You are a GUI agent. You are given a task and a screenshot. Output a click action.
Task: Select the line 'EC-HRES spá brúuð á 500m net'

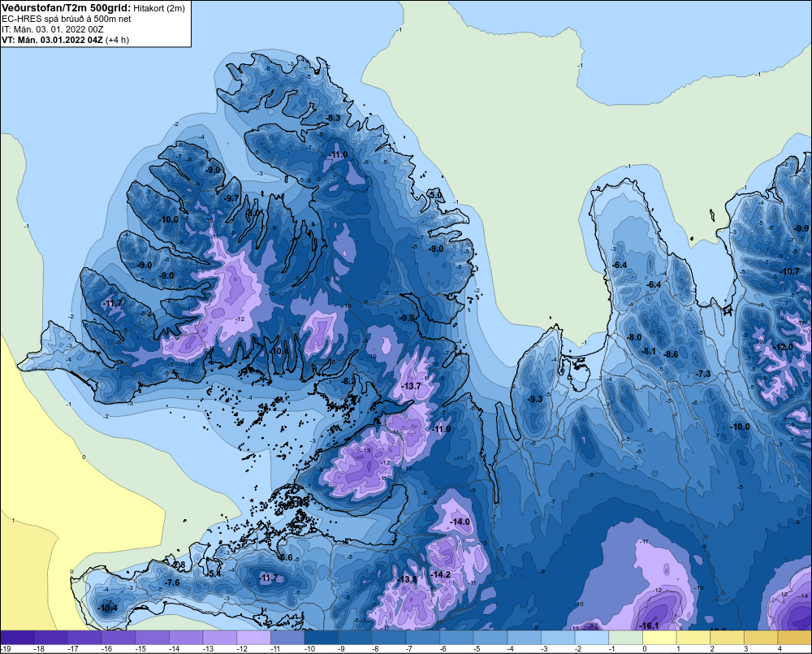click(x=67, y=19)
